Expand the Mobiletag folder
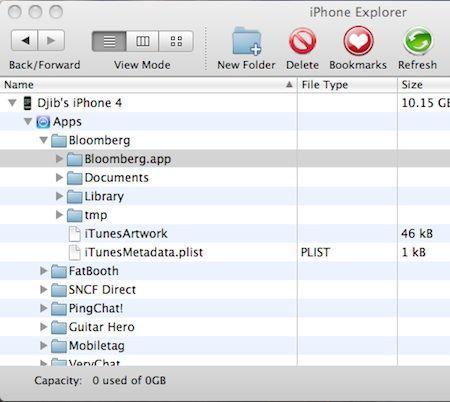 [43, 346]
